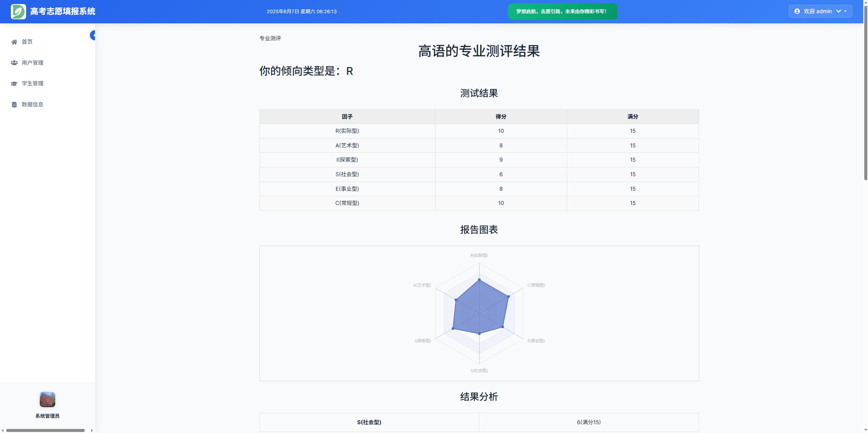Viewport: 868px width, 433px height.
Task: Click the 系统管理员 profile avatar thumbnail
Action: pos(47,399)
